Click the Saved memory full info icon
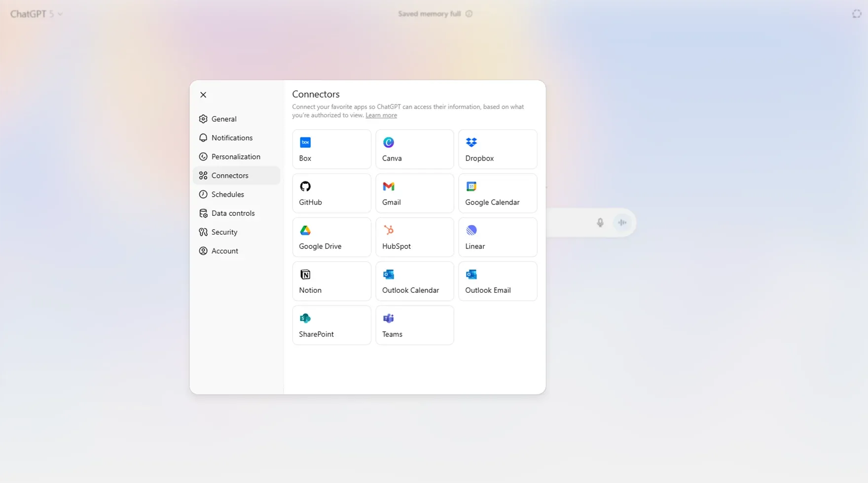868x483 pixels. [469, 14]
